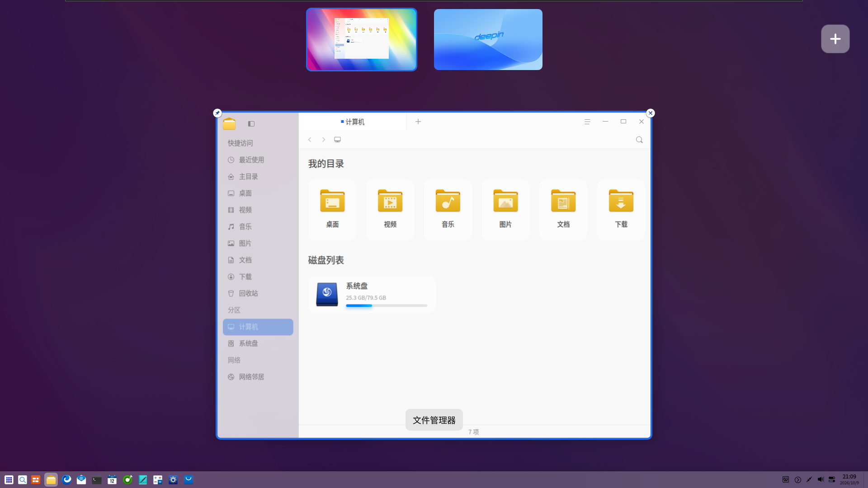Close the file manager preview with X badge
The image size is (868, 488).
tap(651, 113)
